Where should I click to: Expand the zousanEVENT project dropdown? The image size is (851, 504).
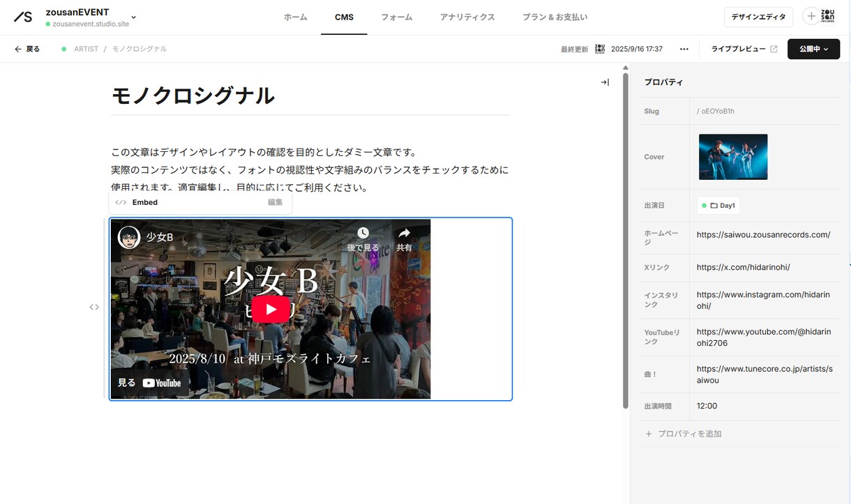pyautogui.click(x=133, y=17)
